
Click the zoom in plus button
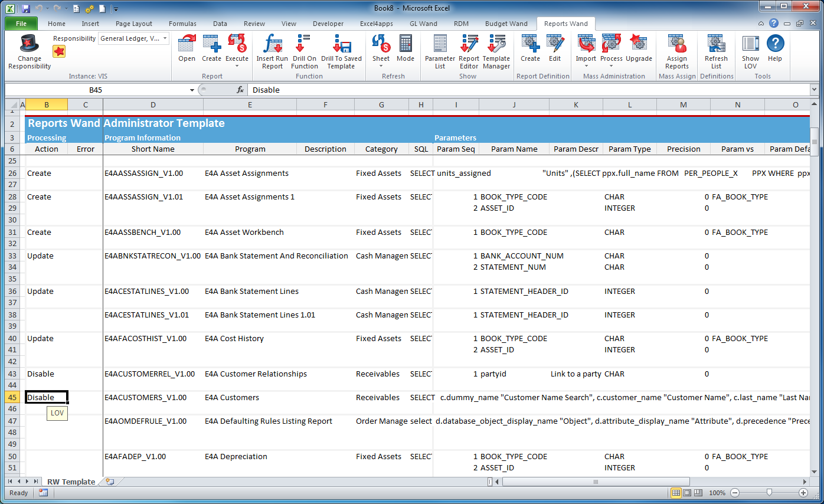click(803, 493)
